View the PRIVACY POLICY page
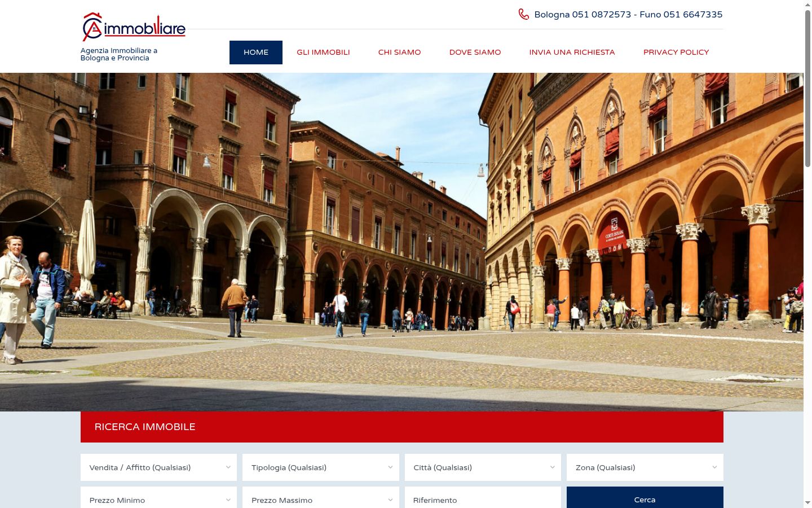Image resolution: width=812 pixels, height=508 pixels. click(676, 52)
